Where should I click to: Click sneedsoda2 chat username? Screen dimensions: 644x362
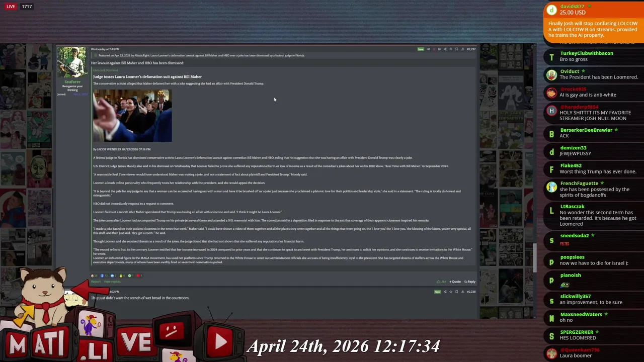point(574,236)
